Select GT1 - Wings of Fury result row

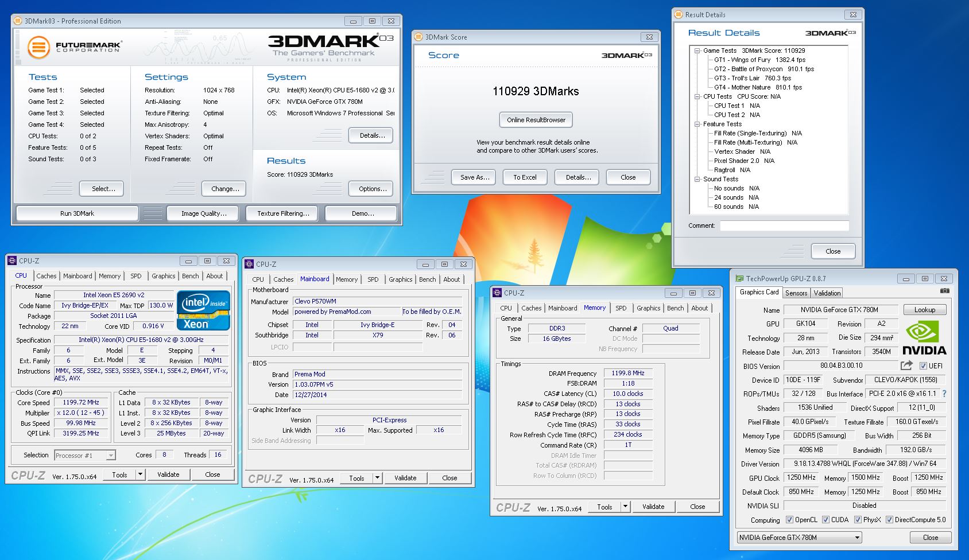click(759, 60)
